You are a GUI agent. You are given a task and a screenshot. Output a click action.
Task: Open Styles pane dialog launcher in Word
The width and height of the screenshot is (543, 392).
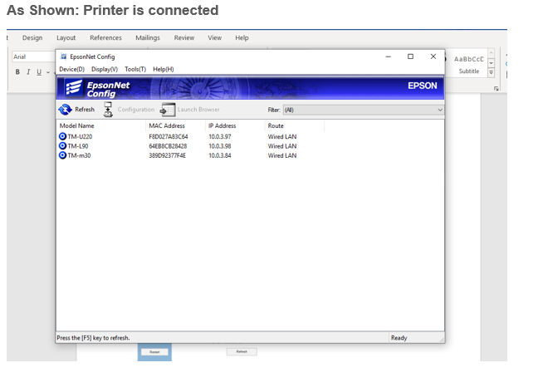pos(496,89)
